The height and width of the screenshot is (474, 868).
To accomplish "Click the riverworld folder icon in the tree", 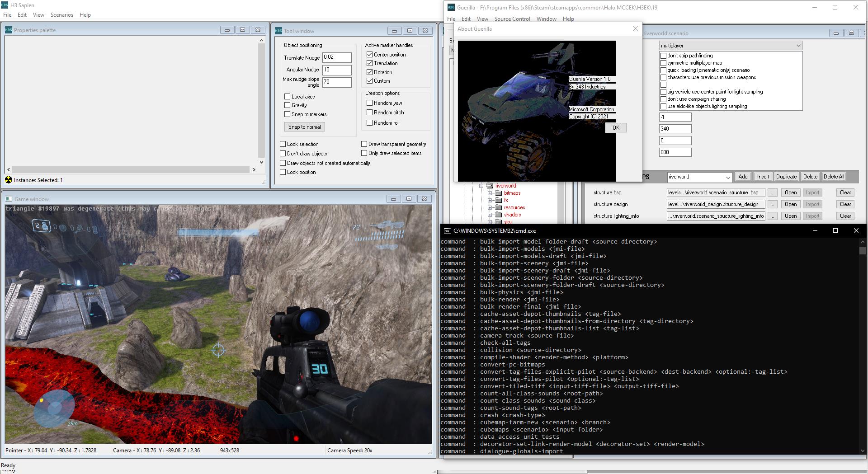I will coord(490,186).
